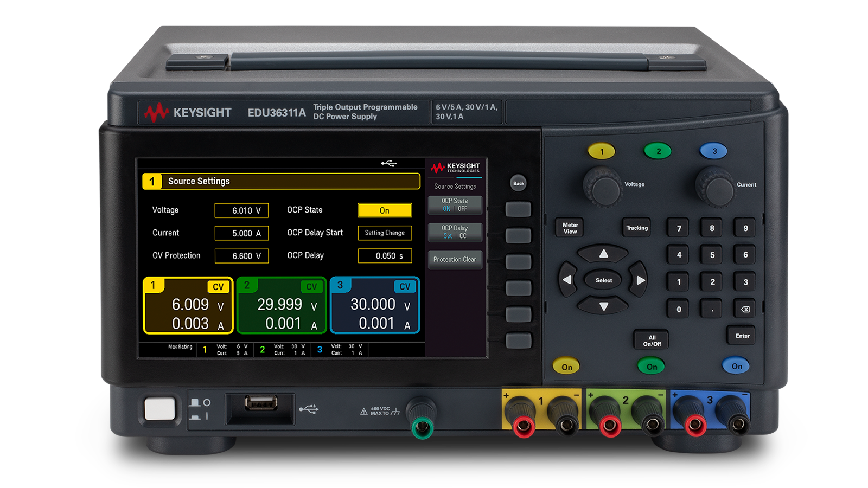The image size is (868, 488).
Task: Switch OCP Delay from Set to CC
Action: 455,232
